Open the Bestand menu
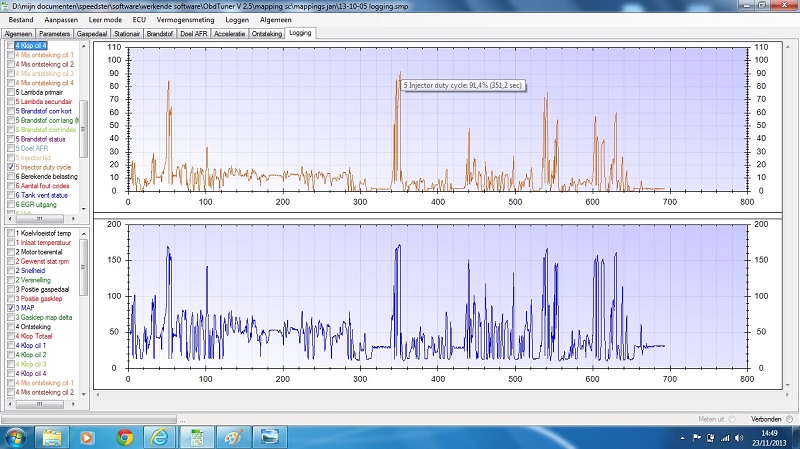This screenshot has height=449, width=800. click(x=21, y=19)
